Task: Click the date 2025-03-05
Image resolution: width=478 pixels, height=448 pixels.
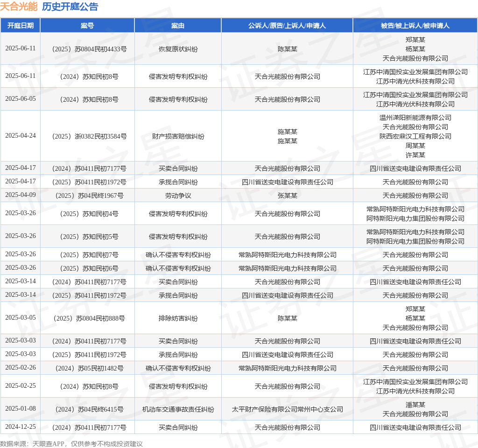Action: [x=21, y=317]
